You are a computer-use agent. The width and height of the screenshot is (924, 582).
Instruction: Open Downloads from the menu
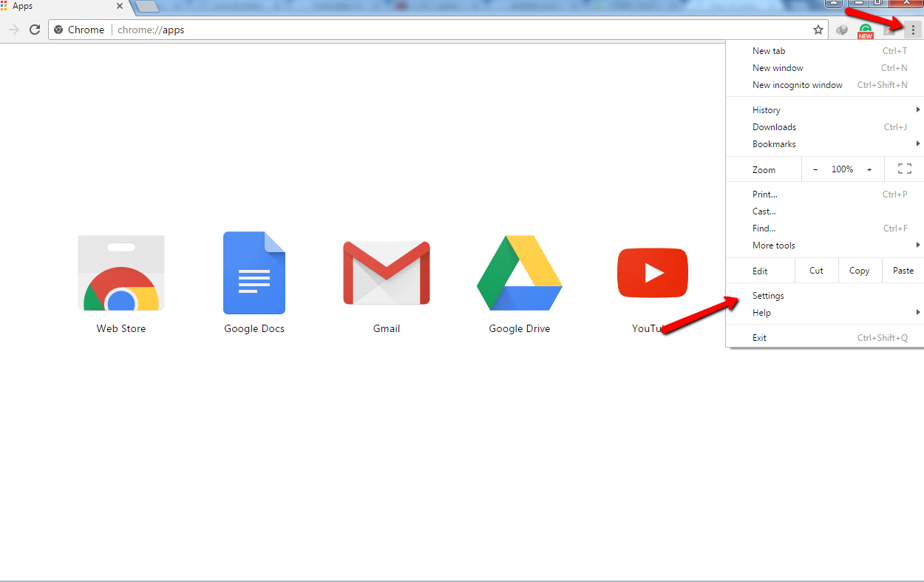825,127
